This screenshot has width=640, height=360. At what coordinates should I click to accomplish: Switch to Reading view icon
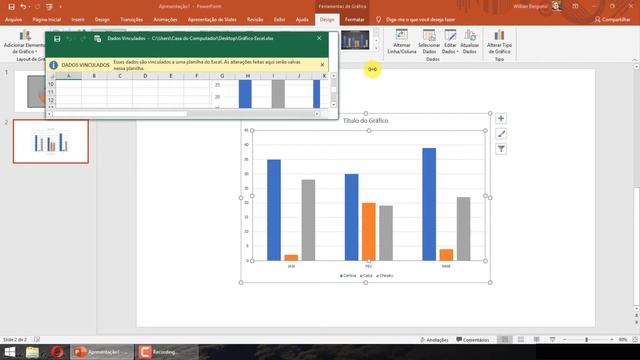click(537, 340)
